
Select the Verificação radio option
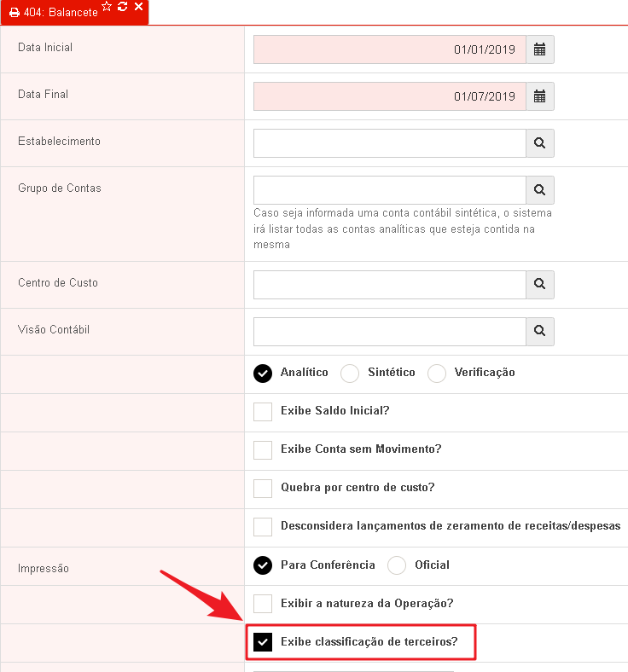(x=436, y=374)
